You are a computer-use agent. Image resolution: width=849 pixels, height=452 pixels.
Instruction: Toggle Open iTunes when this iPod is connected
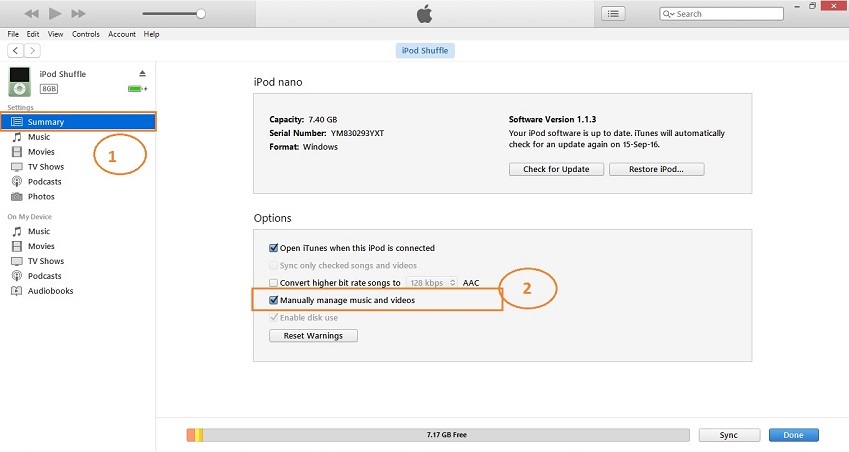[273, 248]
